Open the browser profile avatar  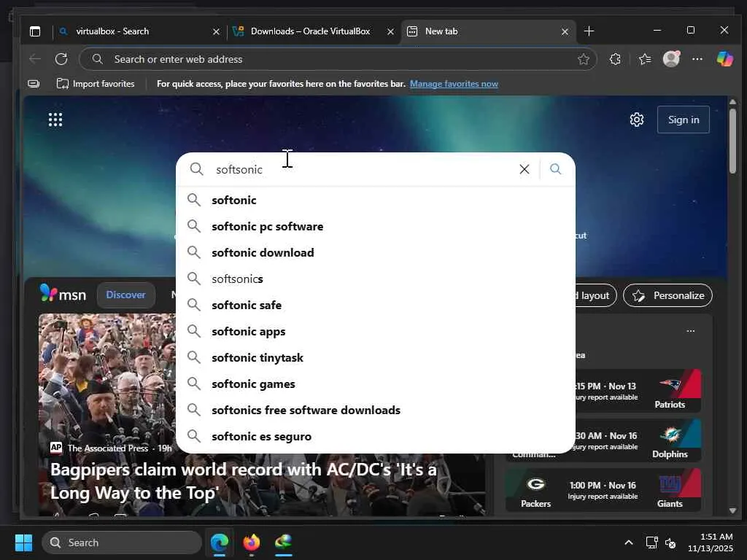pyautogui.click(x=671, y=58)
